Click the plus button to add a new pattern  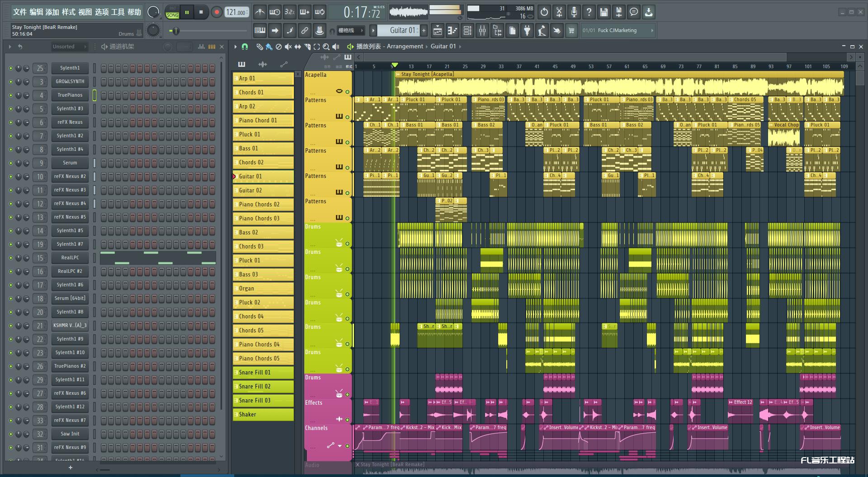[x=424, y=30]
